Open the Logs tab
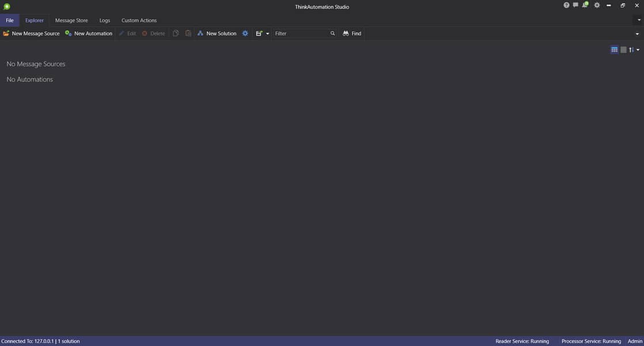Viewport: 644px width, 346px height. [105, 20]
